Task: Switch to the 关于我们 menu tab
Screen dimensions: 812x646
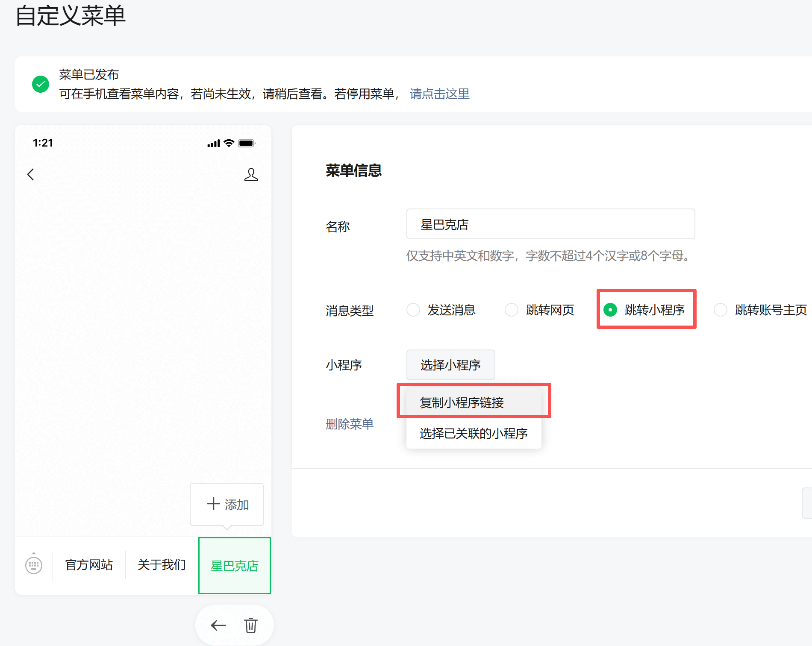Action: click(x=162, y=565)
